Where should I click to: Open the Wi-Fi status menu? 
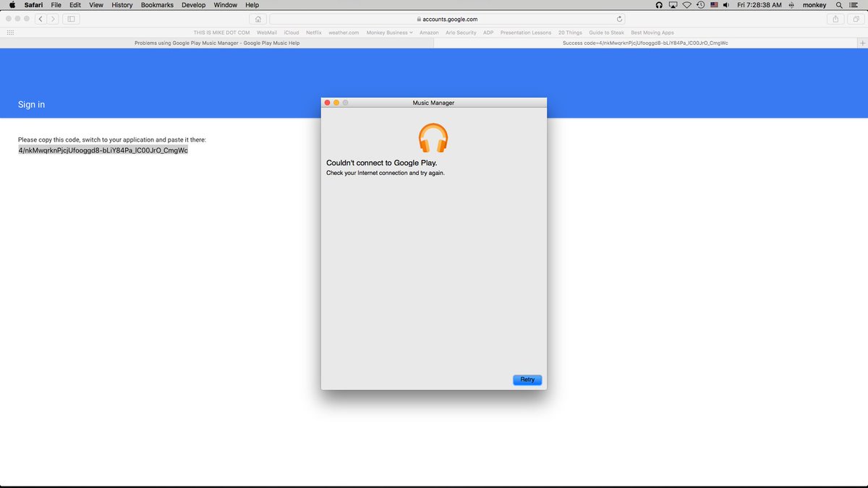coord(686,5)
